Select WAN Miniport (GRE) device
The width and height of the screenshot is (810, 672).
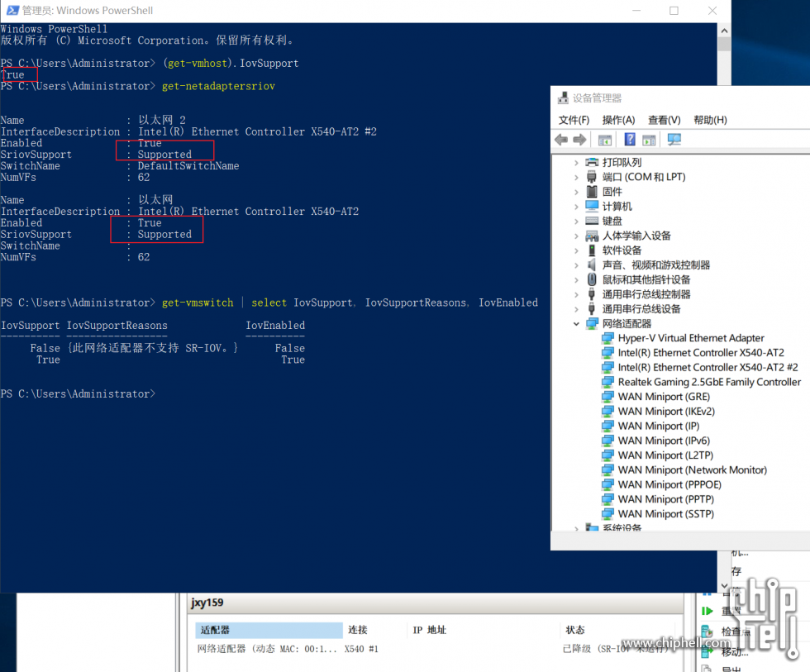click(664, 397)
